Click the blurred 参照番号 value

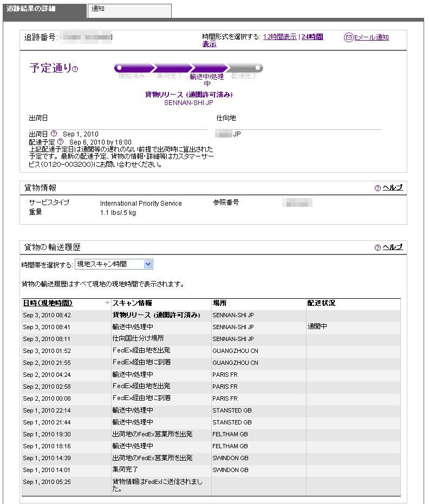click(297, 202)
